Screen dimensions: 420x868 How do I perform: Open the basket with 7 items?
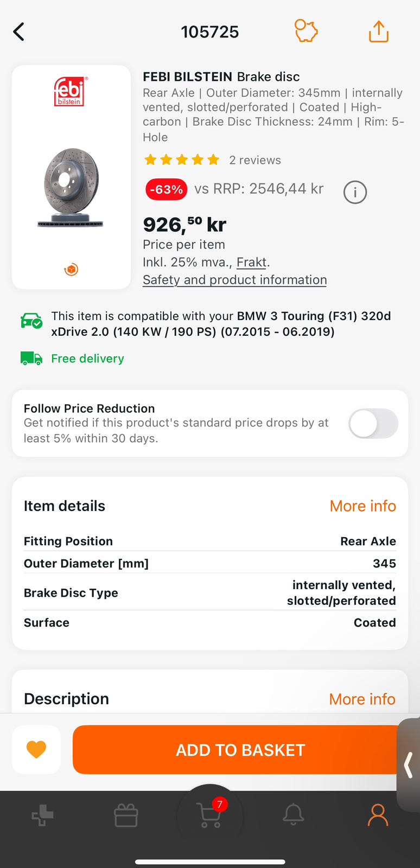click(x=210, y=814)
